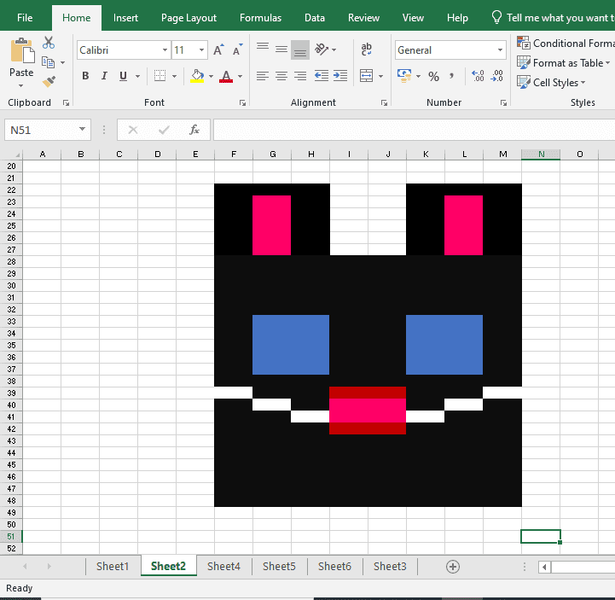
Task: Switch to Sheet3 tab
Action: tap(390, 566)
